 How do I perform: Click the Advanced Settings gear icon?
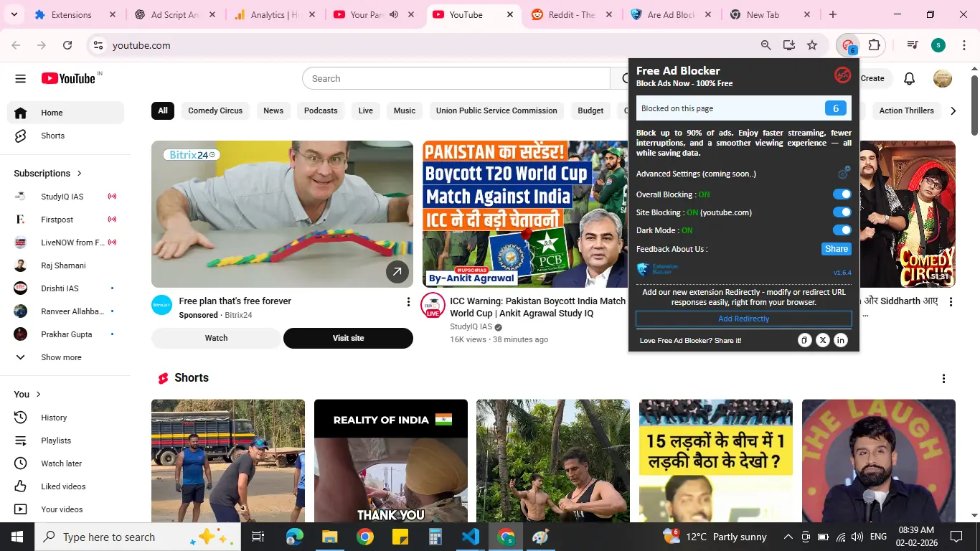[844, 173]
